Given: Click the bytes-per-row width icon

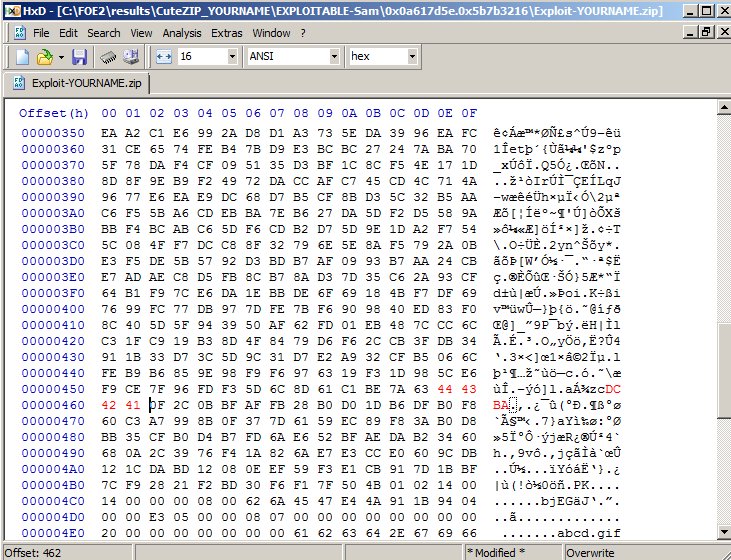Looking at the screenshot, I should point(164,57).
